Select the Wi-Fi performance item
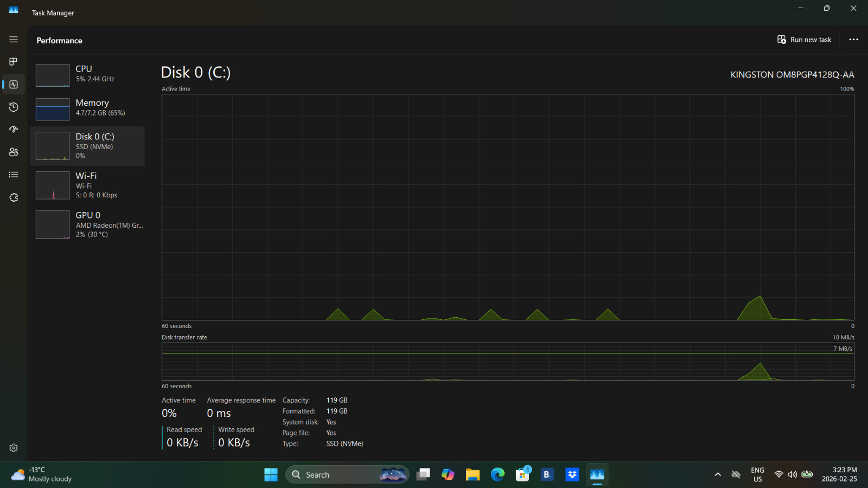868x488 pixels. tap(87, 185)
